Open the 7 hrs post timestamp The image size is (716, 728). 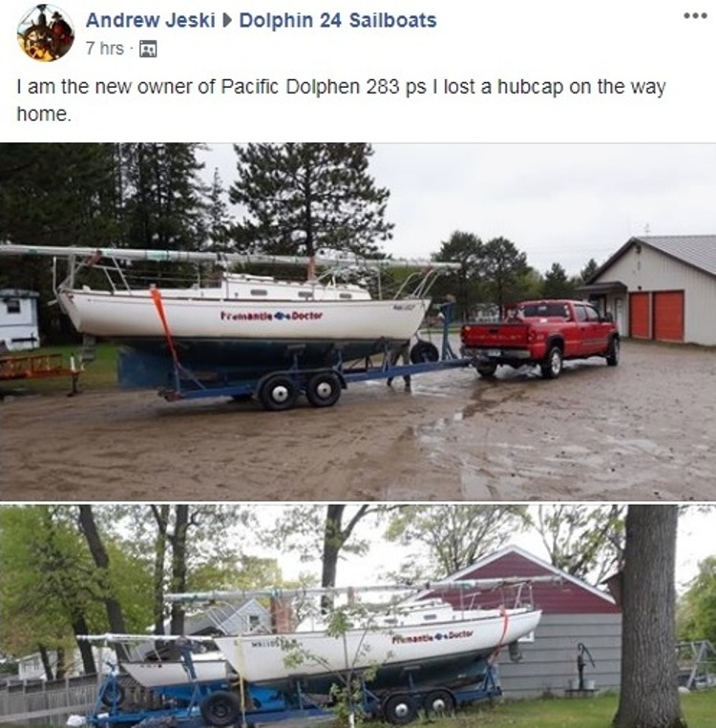click(105, 49)
